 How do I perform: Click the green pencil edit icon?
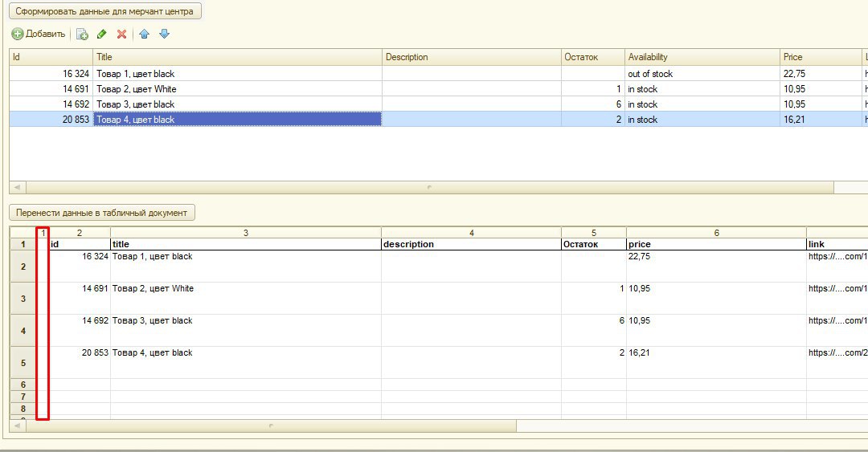pyautogui.click(x=102, y=35)
